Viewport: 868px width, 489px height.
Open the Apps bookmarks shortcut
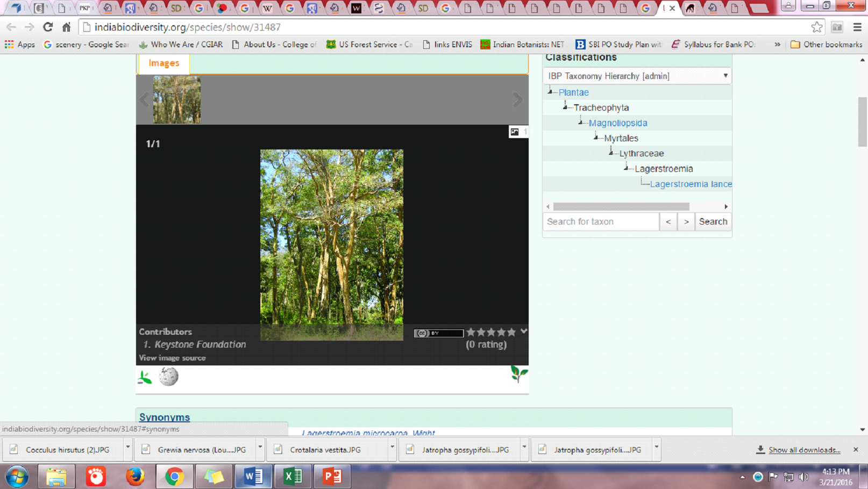(x=19, y=45)
